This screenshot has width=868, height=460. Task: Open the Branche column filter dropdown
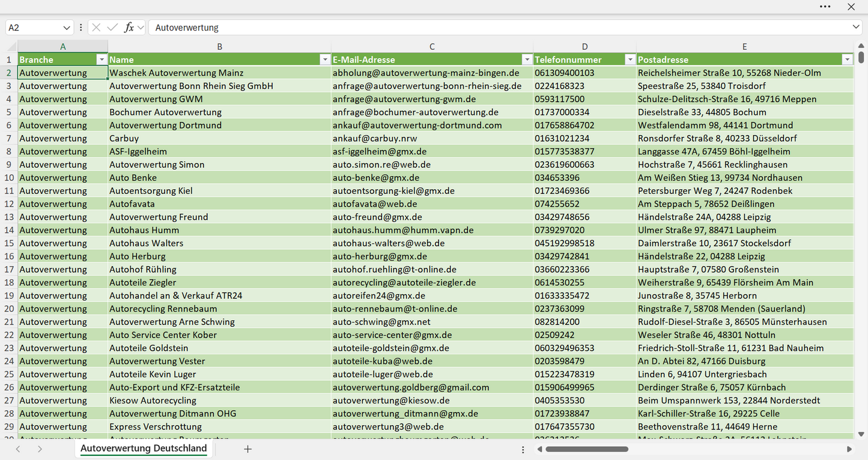click(x=101, y=59)
